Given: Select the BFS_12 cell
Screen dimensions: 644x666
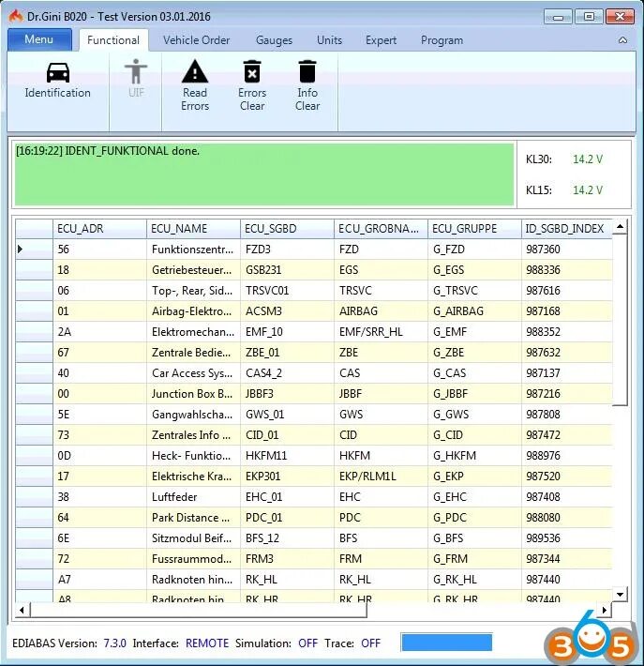Looking at the screenshot, I should [288, 538].
